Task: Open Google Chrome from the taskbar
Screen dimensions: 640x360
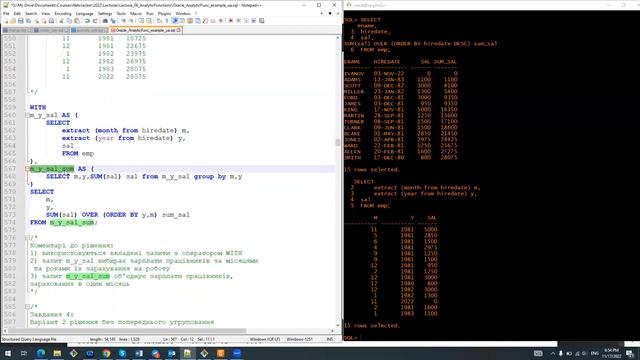Action: click(x=107, y=353)
